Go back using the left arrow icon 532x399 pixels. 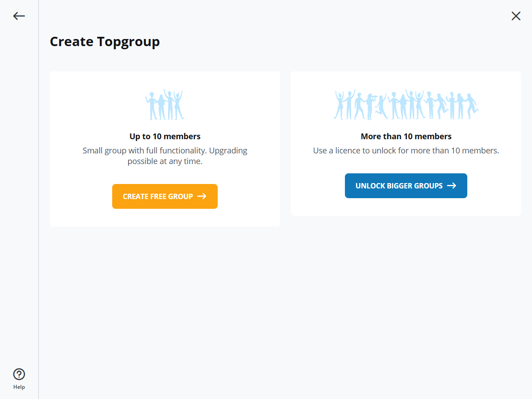click(19, 16)
